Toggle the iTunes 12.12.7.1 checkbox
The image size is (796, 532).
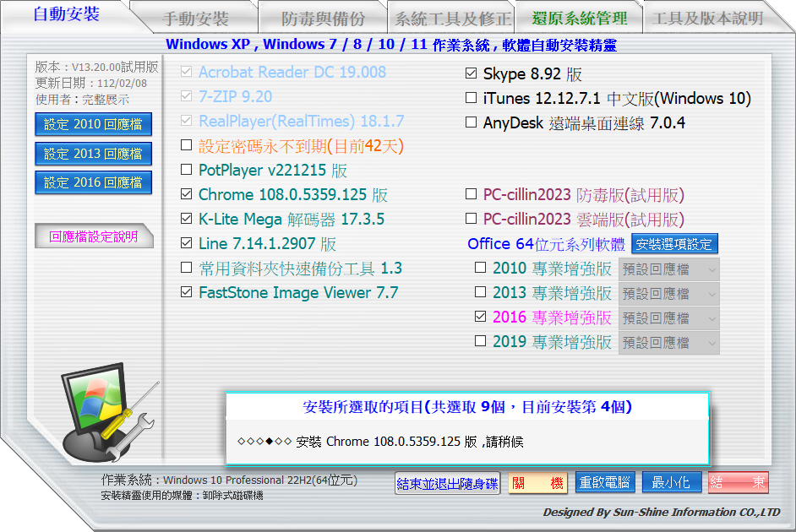pyautogui.click(x=472, y=99)
